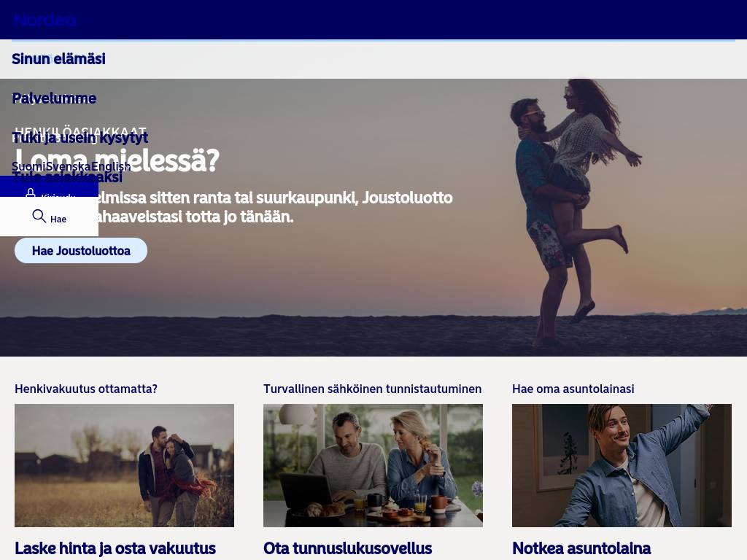Click the magnifying glass search icon

click(39, 217)
